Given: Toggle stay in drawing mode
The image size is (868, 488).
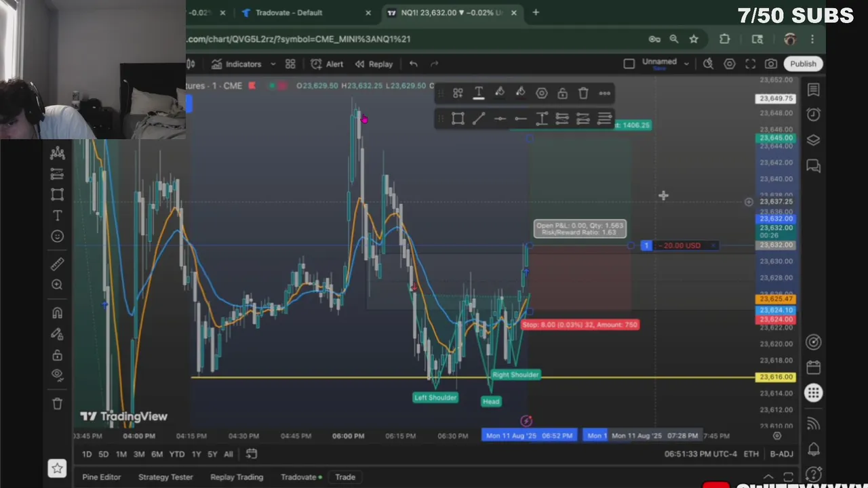Looking at the screenshot, I should 57,334.
